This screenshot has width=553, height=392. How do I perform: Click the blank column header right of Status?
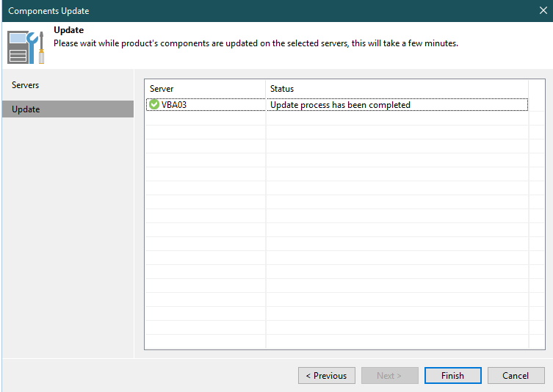coord(537,89)
